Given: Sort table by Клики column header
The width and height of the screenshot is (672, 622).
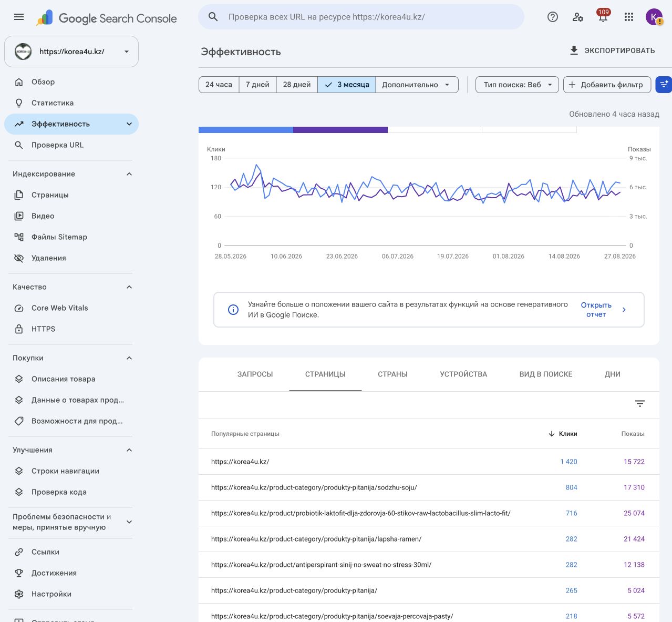Looking at the screenshot, I should click(x=563, y=434).
